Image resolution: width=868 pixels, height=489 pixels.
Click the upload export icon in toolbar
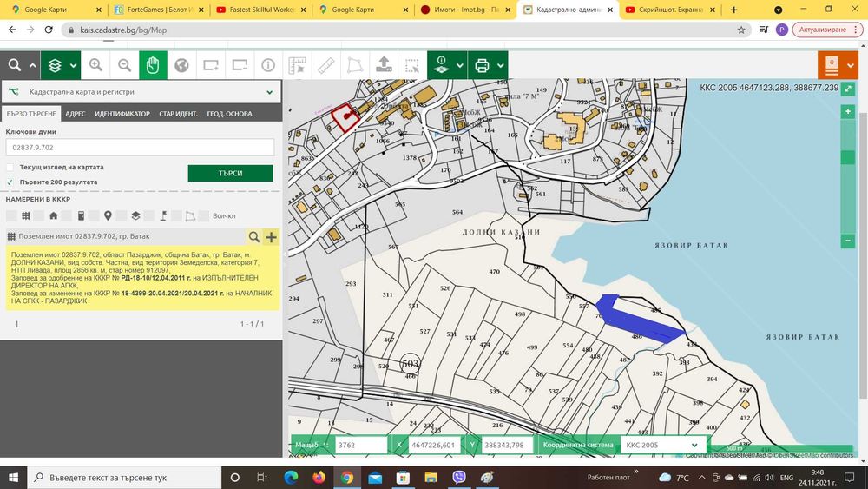coord(383,65)
